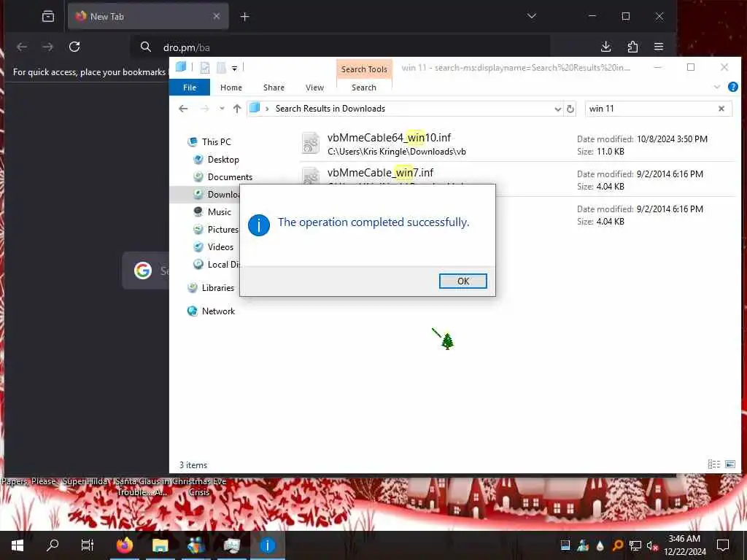Select the Search ribbon tab
Image resolution: width=747 pixels, height=560 pixels.
pyautogui.click(x=363, y=87)
